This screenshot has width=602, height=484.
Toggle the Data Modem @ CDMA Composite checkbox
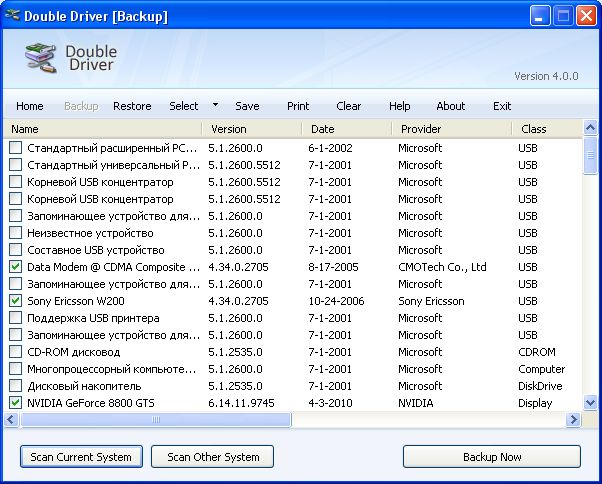tap(15, 267)
